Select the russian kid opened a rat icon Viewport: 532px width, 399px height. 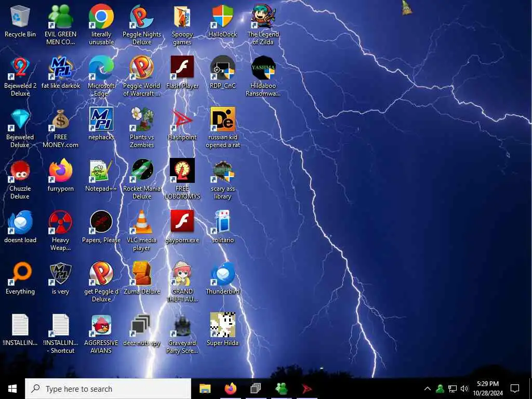coord(222,119)
